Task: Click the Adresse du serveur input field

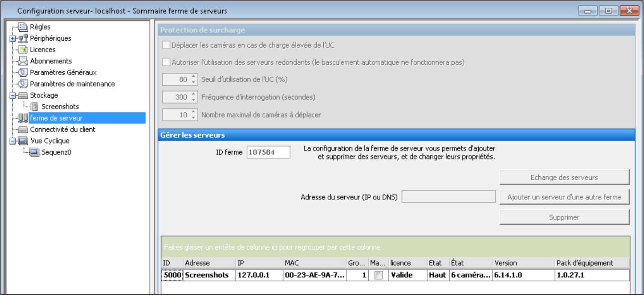Action: (x=448, y=197)
